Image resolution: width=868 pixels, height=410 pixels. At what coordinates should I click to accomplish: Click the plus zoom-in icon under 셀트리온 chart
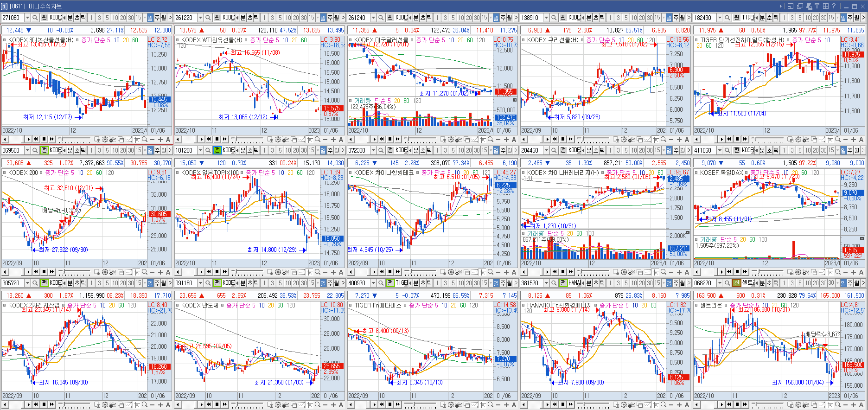(x=852, y=404)
